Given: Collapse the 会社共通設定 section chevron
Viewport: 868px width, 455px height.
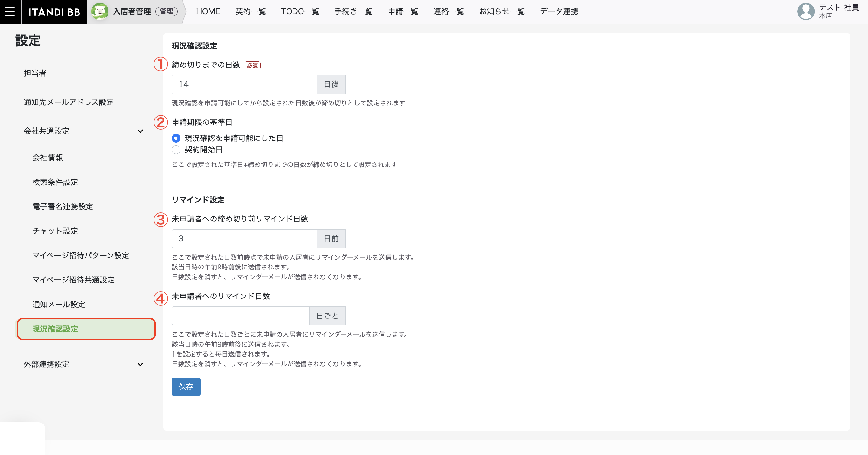Looking at the screenshot, I should pyautogui.click(x=140, y=131).
